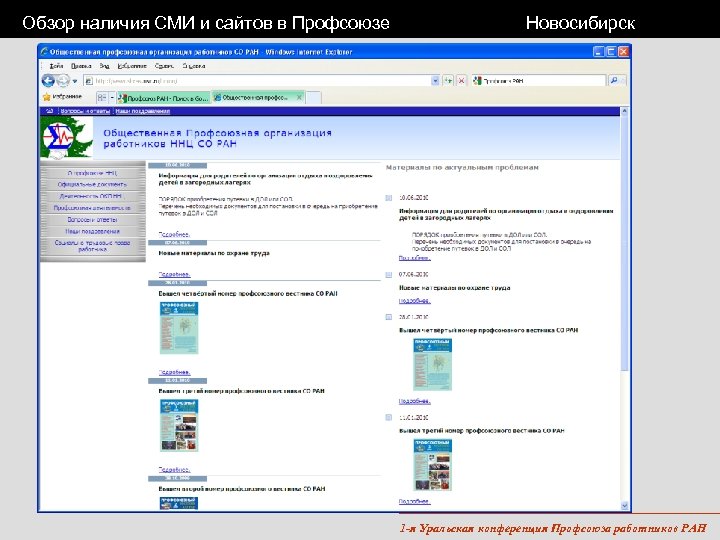Open Подробнее under left-column camps article
Screen dimensions: 720x540
click(x=174, y=234)
